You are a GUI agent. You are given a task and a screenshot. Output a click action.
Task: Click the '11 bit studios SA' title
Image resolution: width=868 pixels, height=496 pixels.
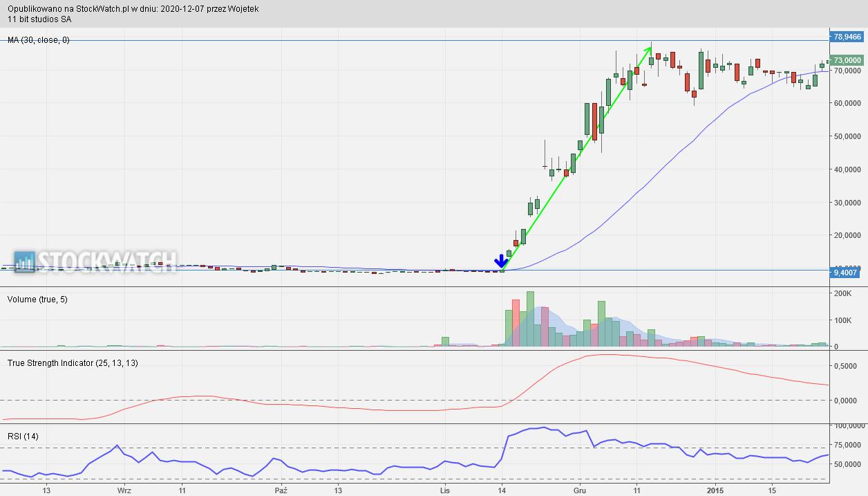point(39,19)
